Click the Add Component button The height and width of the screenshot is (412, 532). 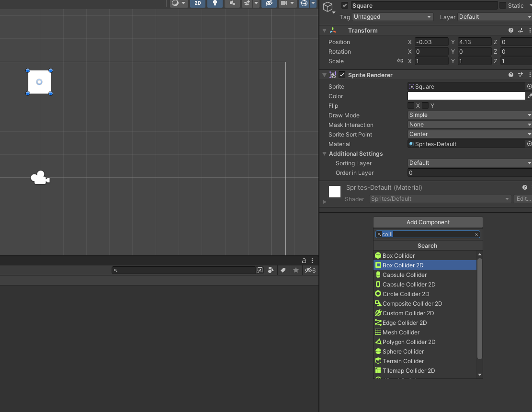(428, 222)
